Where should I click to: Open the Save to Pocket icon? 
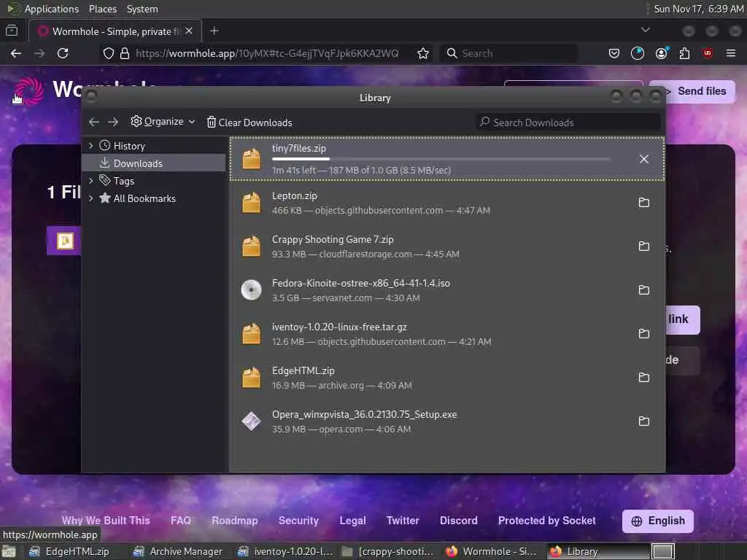coord(614,53)
